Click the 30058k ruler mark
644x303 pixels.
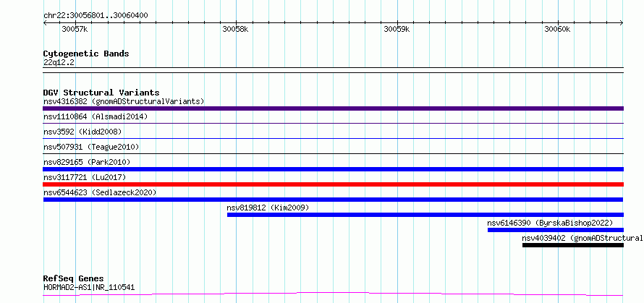pyautogui.click(x=235, y=29)
